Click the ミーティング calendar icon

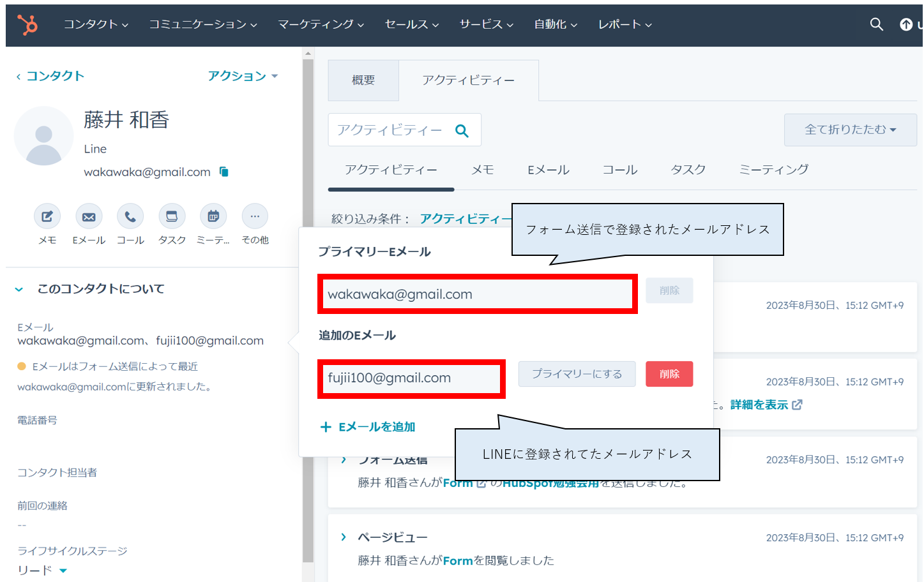tap(213, 217)
